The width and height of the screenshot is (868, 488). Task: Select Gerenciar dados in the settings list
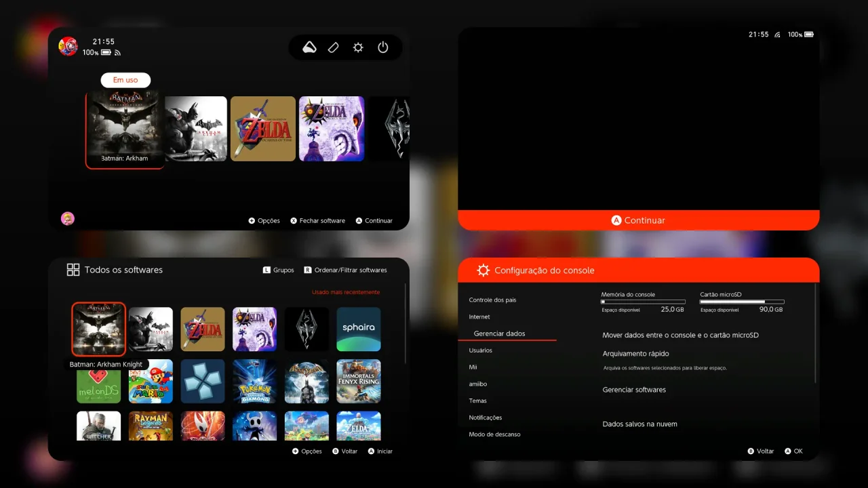[499, 333]
